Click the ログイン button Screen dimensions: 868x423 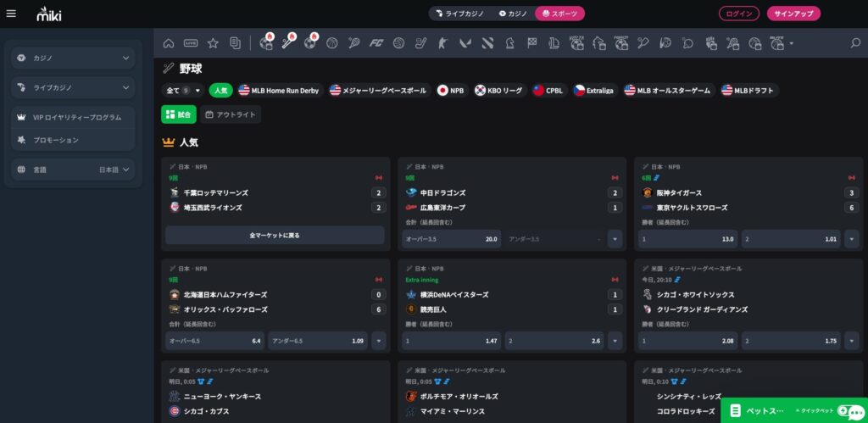pyautogui.click(x=738, y=14)
